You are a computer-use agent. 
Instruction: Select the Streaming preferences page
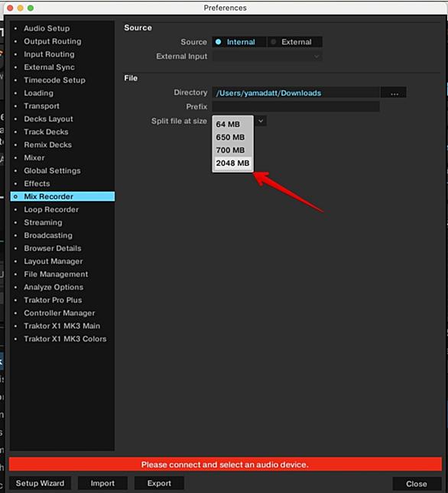click(x=43, y=222)
